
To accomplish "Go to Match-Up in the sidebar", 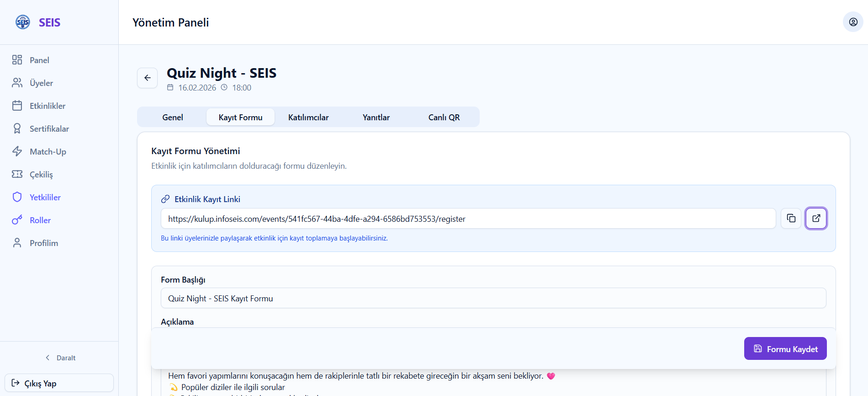I will pyautogui.click(x=48, y=152).
